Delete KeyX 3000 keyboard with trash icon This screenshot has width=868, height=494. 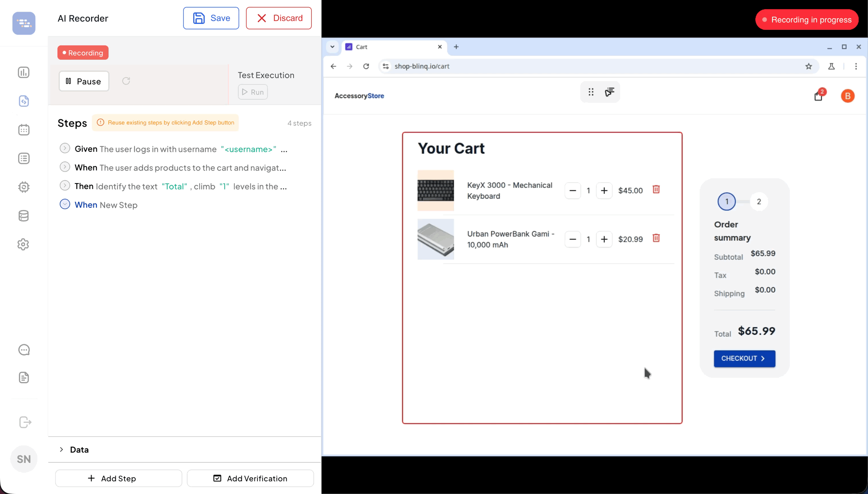656,190
